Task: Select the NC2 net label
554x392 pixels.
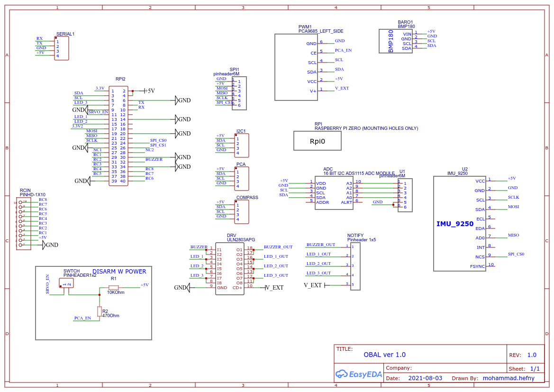Action: point(149,150)
